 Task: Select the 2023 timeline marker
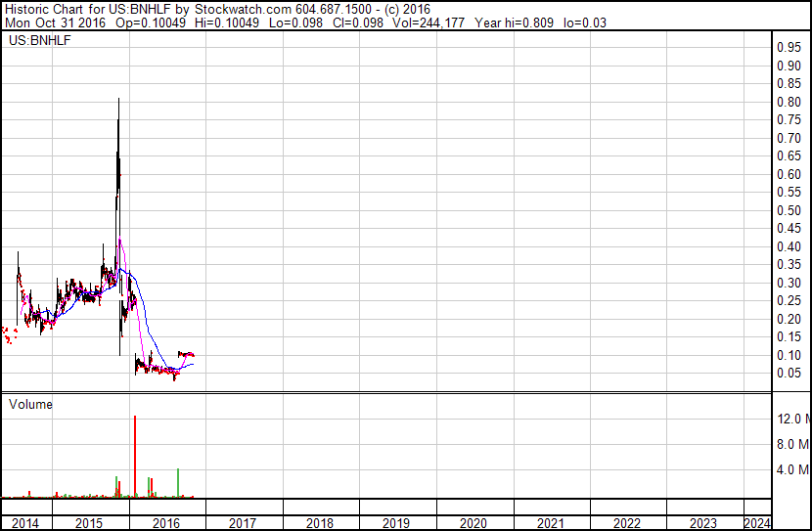(703, 523)
